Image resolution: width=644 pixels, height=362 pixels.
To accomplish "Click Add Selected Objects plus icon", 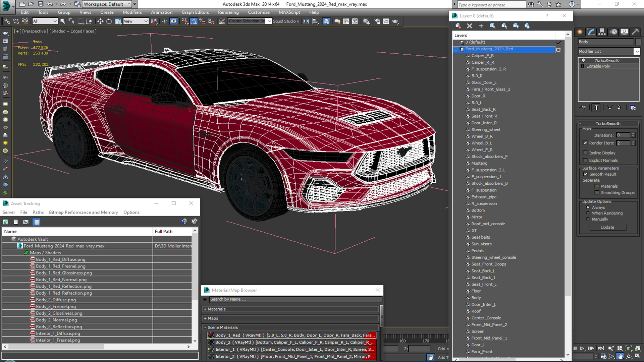I will 481,26.
